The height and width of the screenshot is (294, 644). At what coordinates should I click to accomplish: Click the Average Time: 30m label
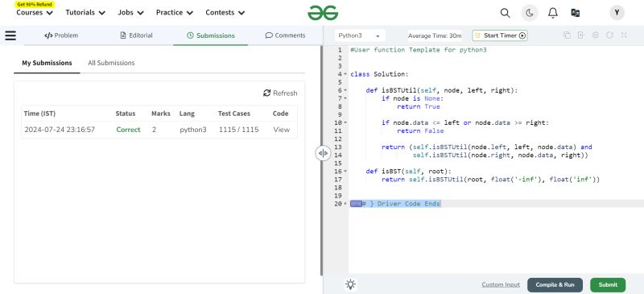pyautogui.click(x=435, y=35)
